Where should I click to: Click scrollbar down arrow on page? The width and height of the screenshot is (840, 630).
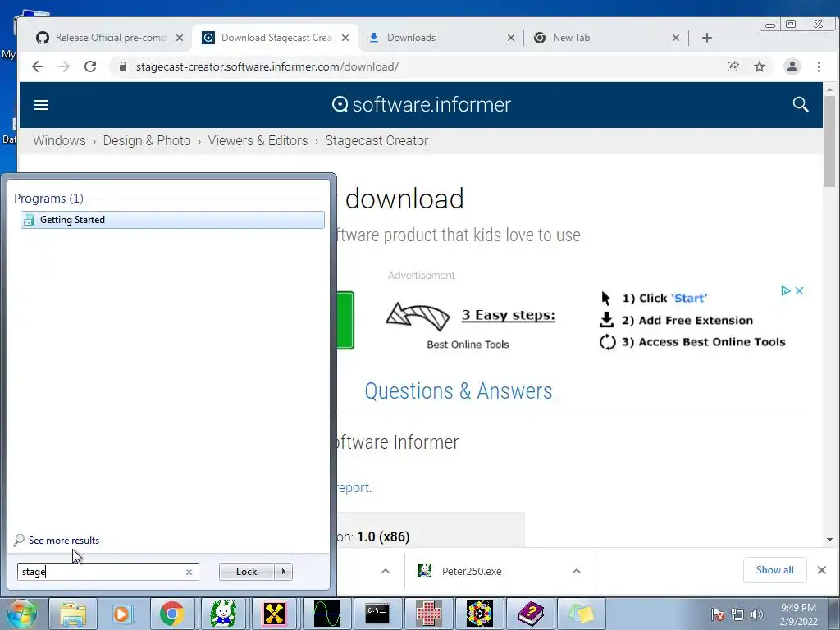(x=829, y=540)
